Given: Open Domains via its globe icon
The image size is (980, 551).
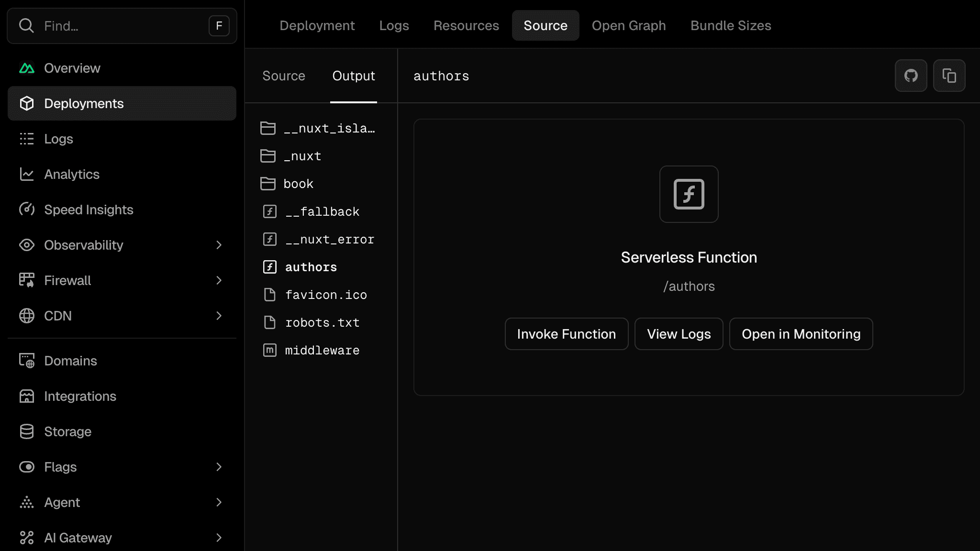Looking at the screenshot, I should coord(27,361).
